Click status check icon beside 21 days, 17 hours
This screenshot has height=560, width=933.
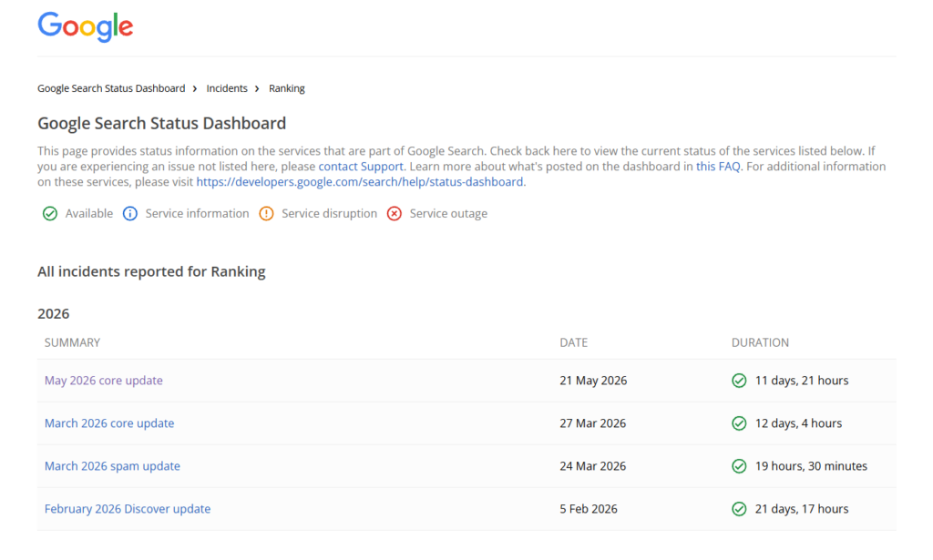[739, 509]
